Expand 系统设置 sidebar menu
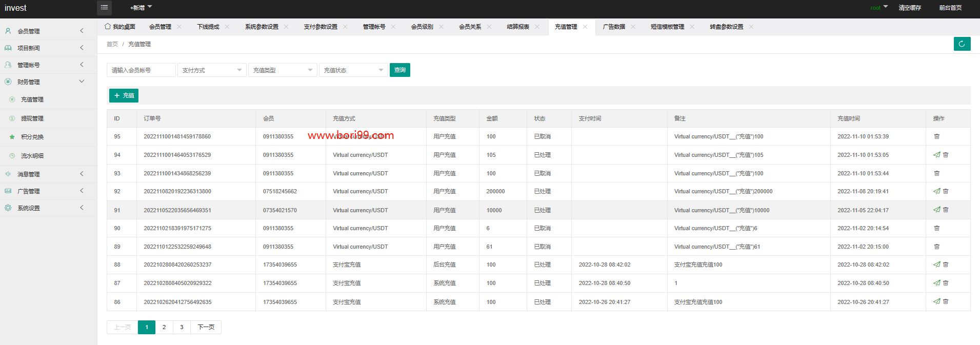The height and width of the screenshot is (345, 980). point(48,208)
